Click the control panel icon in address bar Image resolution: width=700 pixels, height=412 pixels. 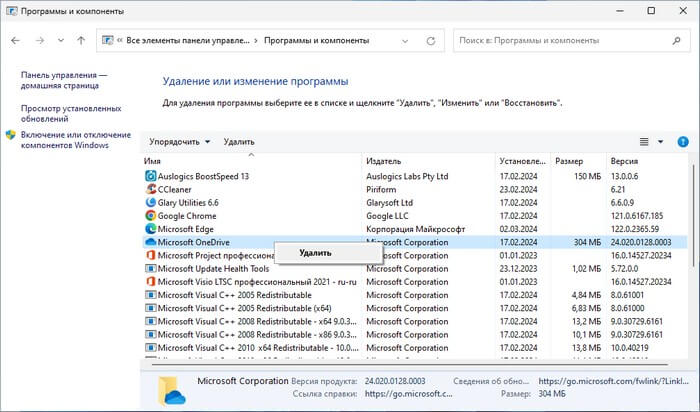click(108, 40)
